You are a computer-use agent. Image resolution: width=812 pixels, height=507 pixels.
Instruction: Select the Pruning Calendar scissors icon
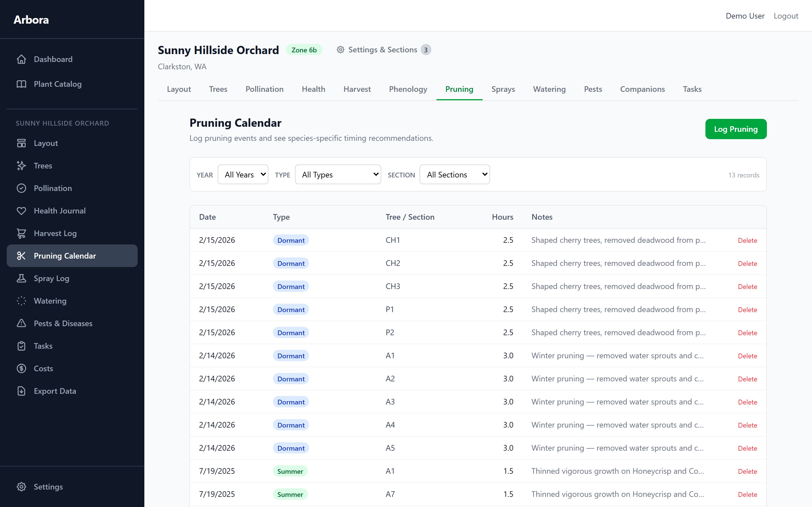pos(21,255)
